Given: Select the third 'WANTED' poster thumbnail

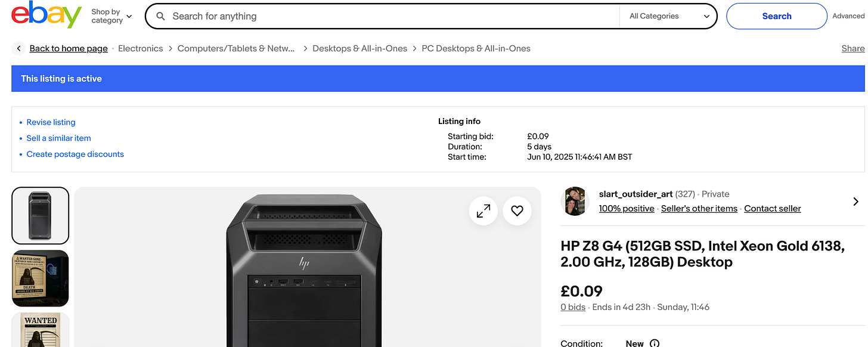Looking at the screenshot, I should tap(41, 330).
